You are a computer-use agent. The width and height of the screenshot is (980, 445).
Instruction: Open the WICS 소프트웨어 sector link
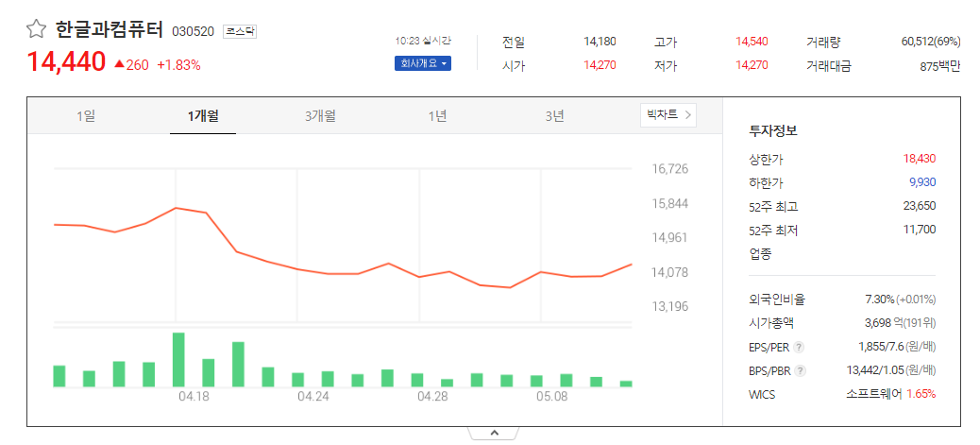pyautogui.click(x=873, y=394)
